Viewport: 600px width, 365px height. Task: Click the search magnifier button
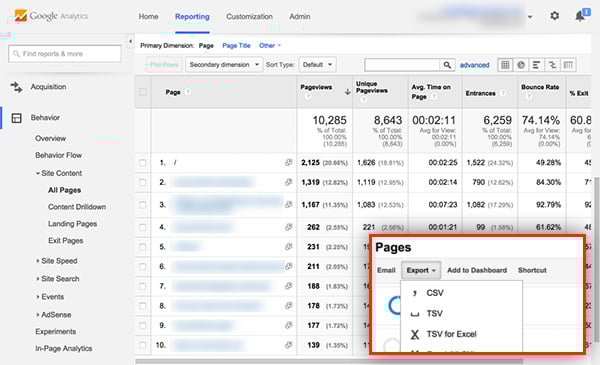[447, 65]
